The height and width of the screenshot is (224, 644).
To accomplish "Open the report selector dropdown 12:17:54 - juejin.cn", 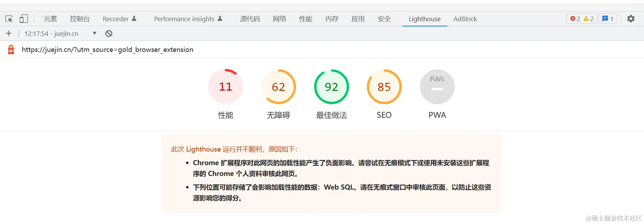I will [60, 33].
